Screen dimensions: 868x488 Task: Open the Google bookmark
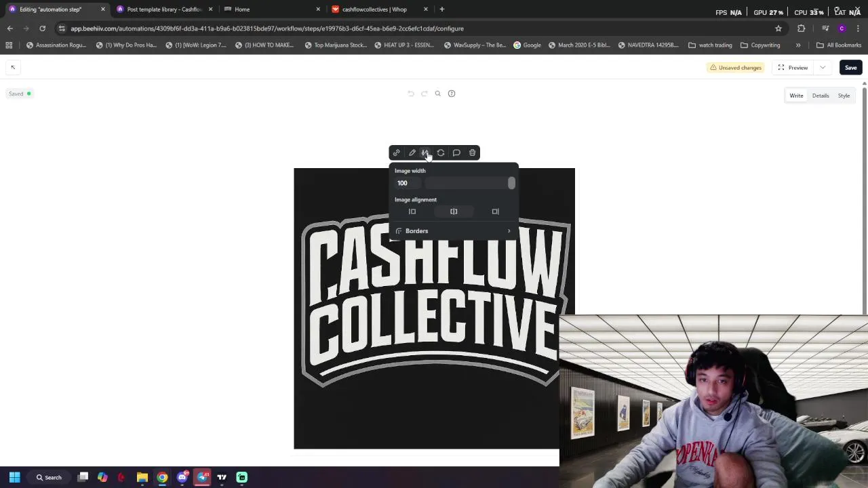click(x=527, y=45)
